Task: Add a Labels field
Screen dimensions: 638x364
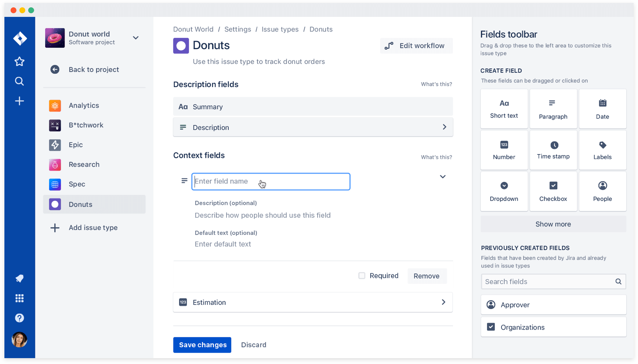Action: click(x=602, y=150)
